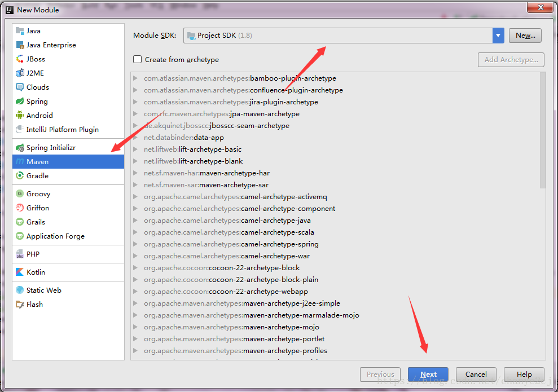
Task: Select lift-archetype-blank row
Action: (336, 161)
